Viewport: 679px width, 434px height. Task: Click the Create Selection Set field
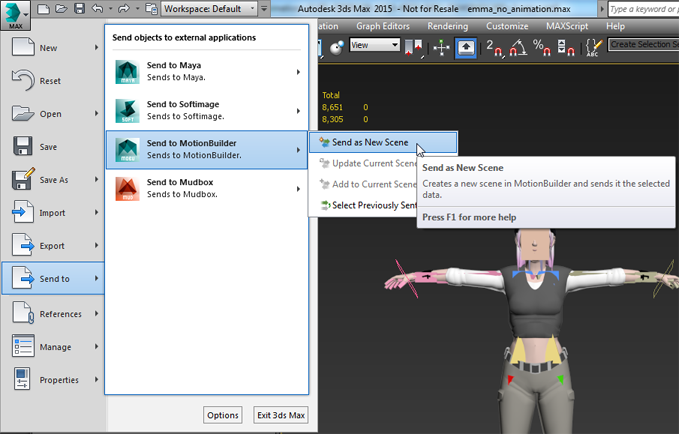643,44
